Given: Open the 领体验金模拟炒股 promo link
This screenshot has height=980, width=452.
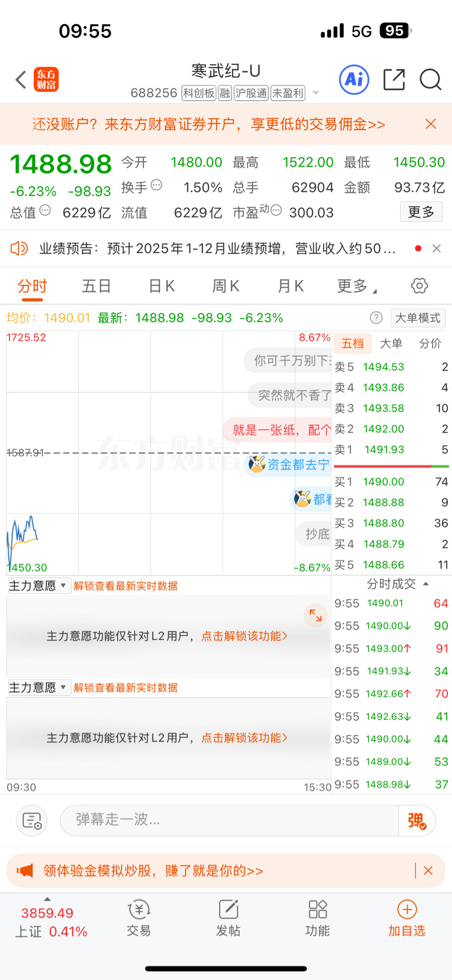Looking at the screenshot, I should coord(153,871).
